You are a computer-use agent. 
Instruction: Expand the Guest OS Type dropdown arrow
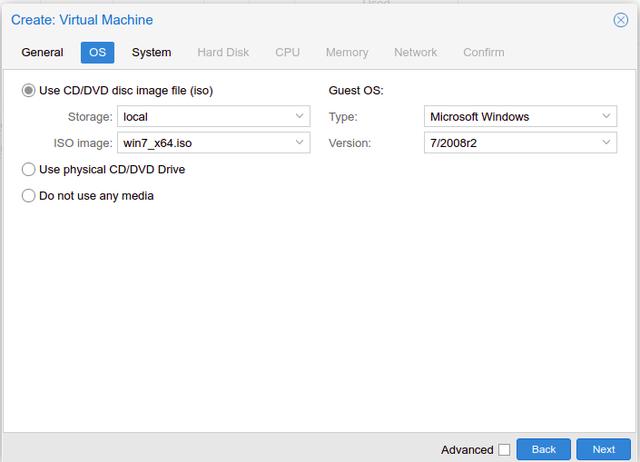coord(606,116)
